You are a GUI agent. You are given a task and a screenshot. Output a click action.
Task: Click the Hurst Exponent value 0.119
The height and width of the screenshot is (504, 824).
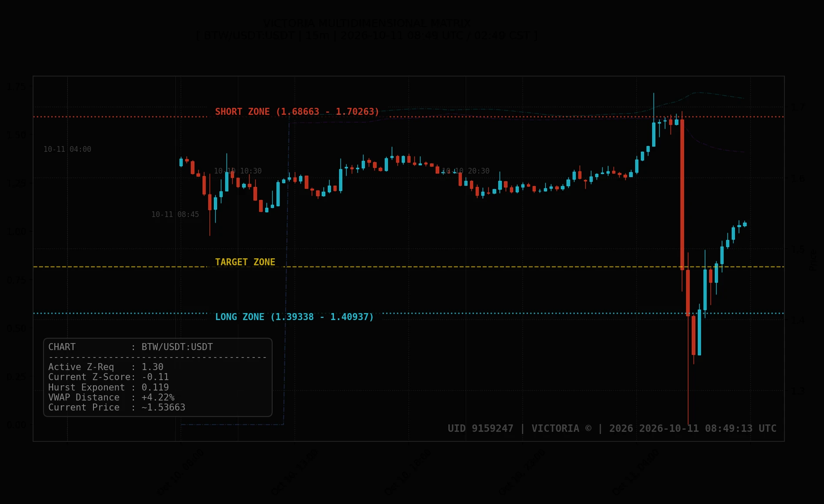155,387
